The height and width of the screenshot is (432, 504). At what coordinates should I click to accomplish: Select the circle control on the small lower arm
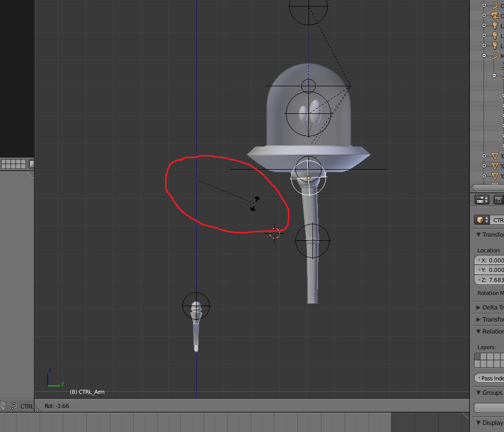(x=196, y=306)
